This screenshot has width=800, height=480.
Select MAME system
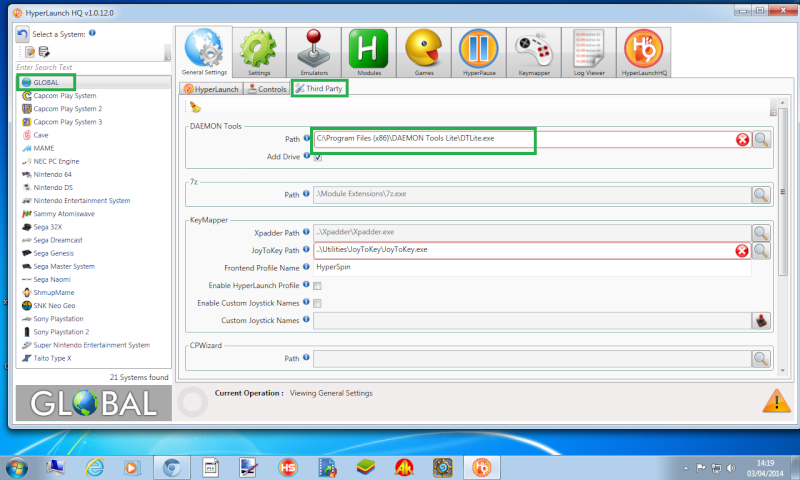(44, 148)
